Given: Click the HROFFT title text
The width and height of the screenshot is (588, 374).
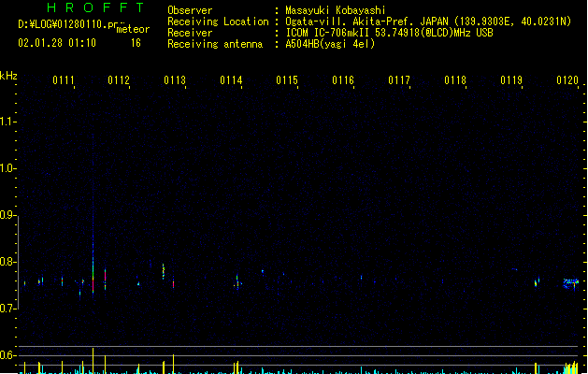Looking at the screenshot, I should [95, 7].
